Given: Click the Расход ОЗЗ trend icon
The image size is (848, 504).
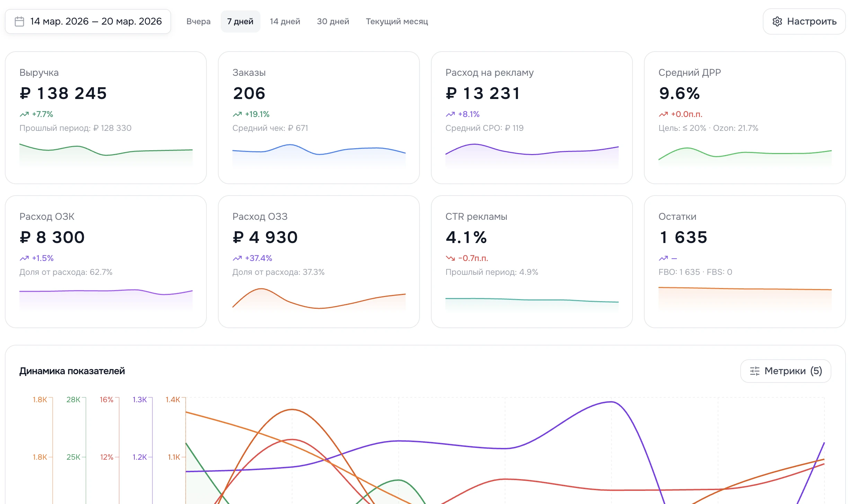Looking at the screenshot, I should (237, 258).
